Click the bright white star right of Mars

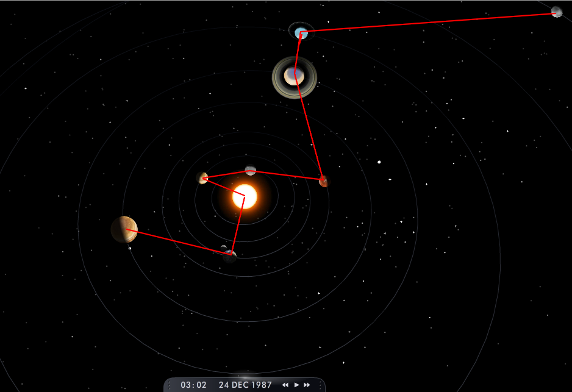379,162
